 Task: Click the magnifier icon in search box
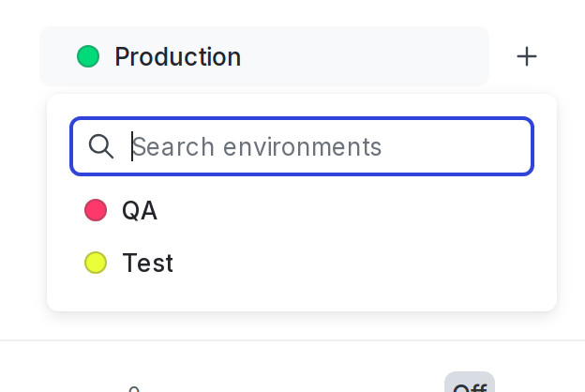click(x=100, y=146)
